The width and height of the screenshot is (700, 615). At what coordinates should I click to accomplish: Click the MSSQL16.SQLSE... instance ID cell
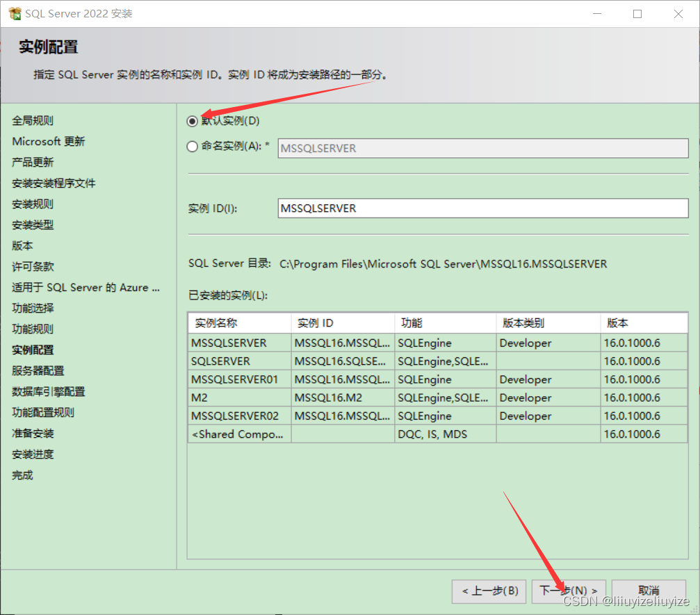point(343,361)
